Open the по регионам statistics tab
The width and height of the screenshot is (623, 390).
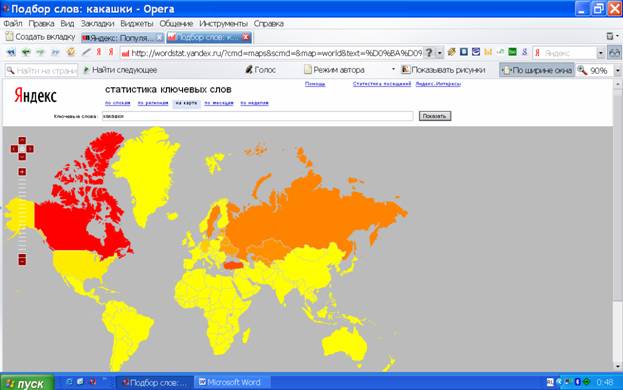(x=153, y=103)
